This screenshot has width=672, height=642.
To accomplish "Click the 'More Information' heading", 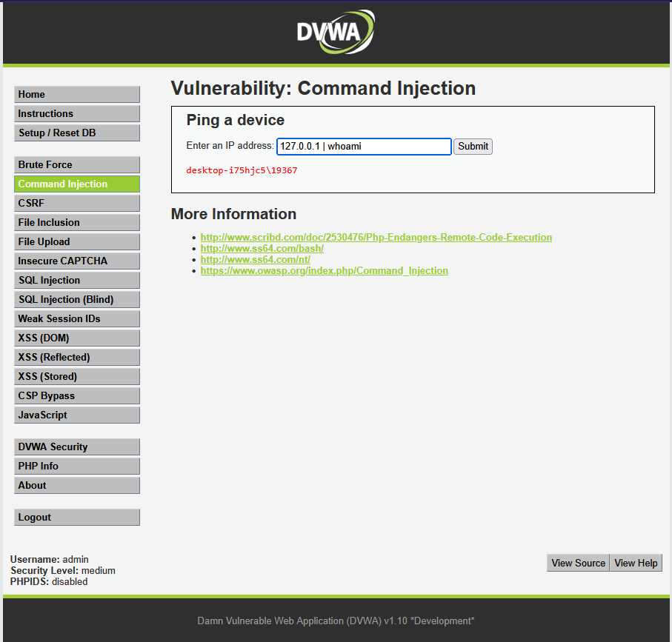I will (x=233, y=214).
